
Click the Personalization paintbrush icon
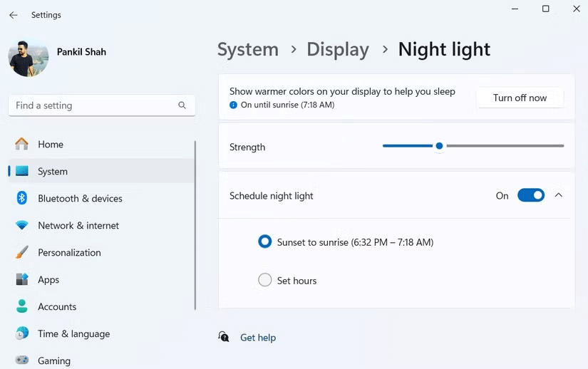coord(22,252)
